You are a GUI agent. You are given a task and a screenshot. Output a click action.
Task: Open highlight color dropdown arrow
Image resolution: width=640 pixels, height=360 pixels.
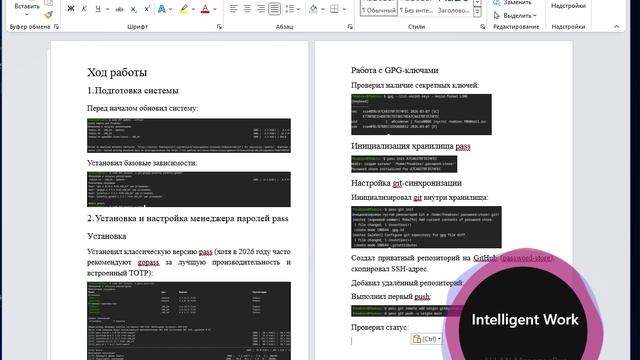click(x=193, y=9)
